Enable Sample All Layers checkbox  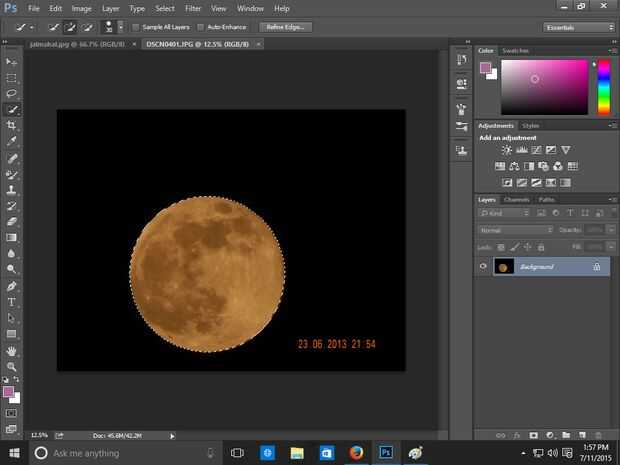pyautogui.click(x=136, y=27)
